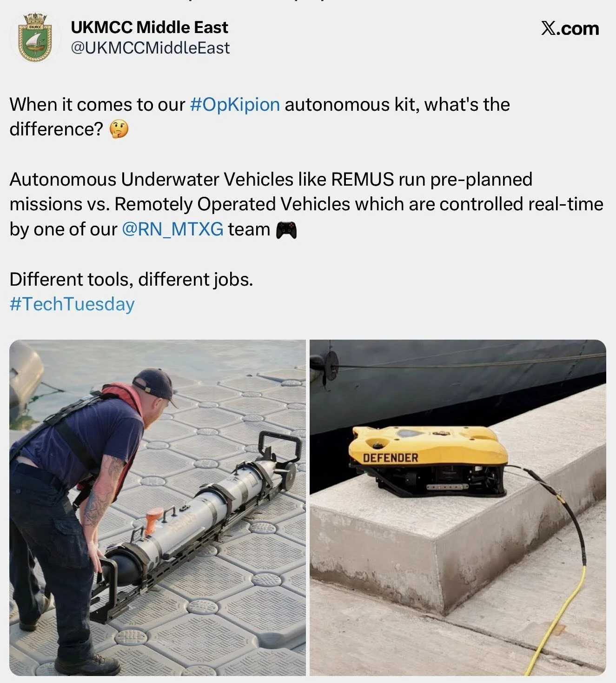Visit the @RN_MTXG mention
Image resolution: width=616 pixels, height=683 pixels.
click(x=172, y=229)
